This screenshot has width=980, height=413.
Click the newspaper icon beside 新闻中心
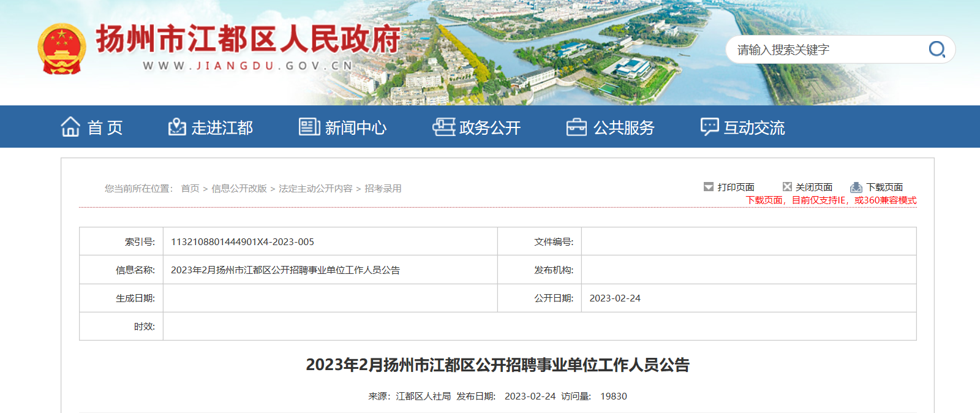309,127
